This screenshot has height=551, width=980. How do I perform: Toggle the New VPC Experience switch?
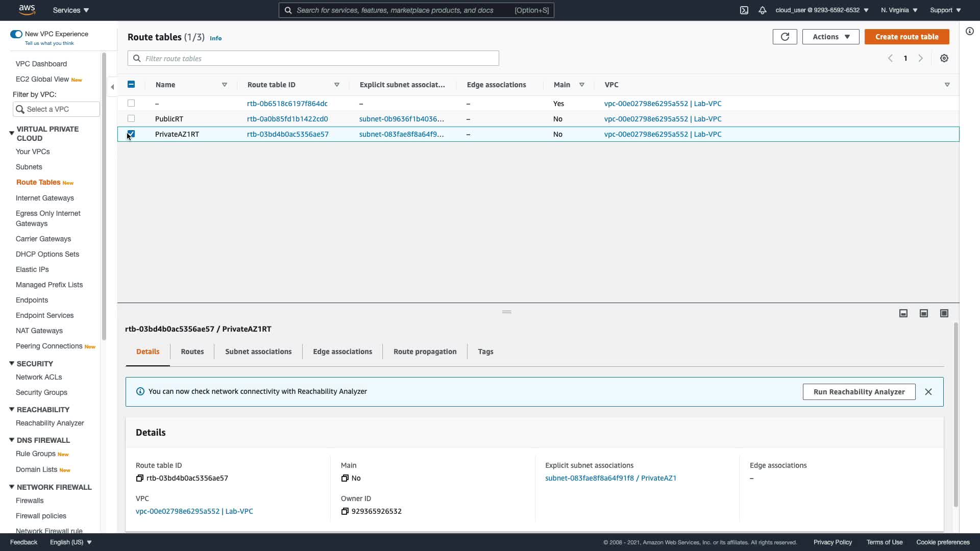point(16,34)
